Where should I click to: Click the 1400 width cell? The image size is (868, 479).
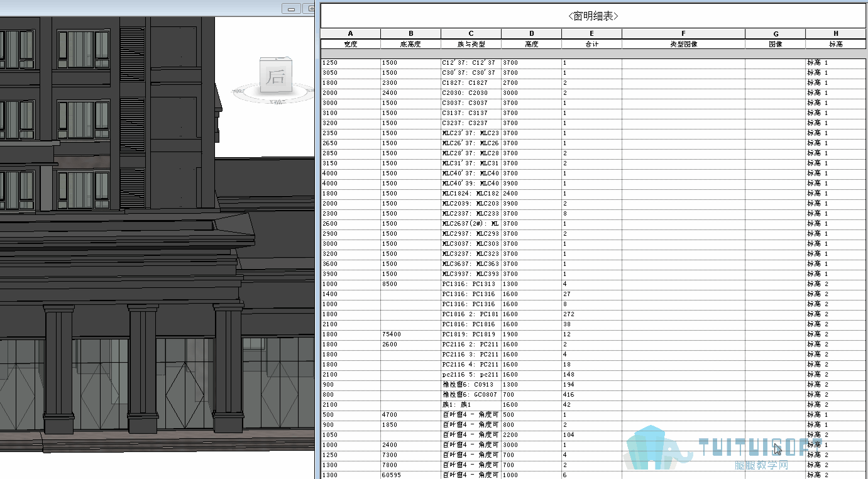pos(350,294)
